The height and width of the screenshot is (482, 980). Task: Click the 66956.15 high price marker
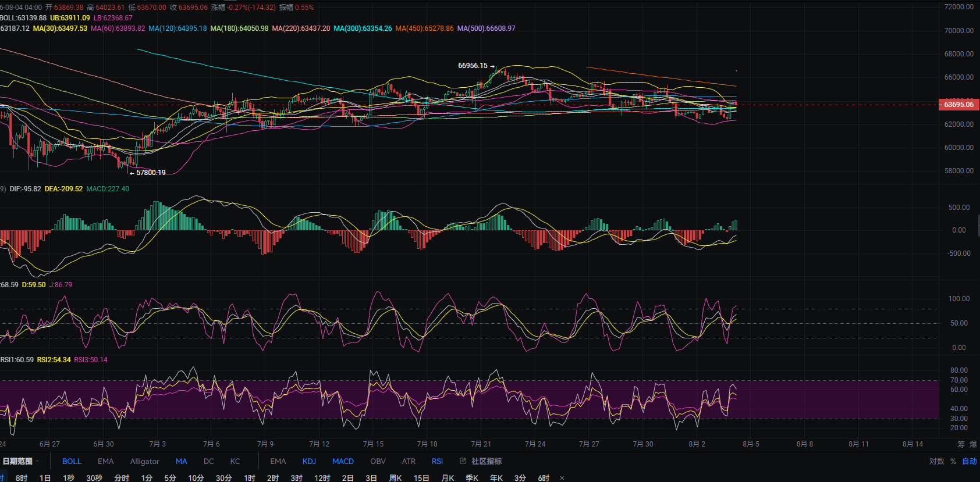click(x=473, y=66)
